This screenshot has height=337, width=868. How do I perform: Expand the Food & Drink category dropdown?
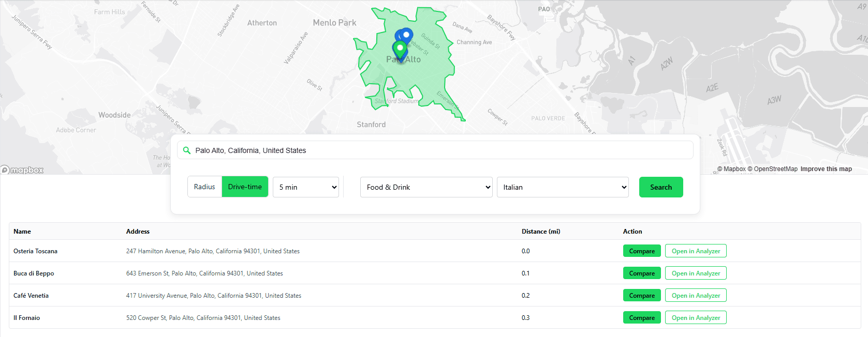point(426,187)
